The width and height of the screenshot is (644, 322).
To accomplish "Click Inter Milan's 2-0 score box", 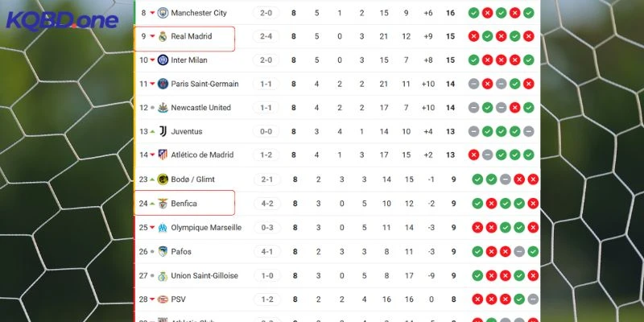I will coord(266,60).
